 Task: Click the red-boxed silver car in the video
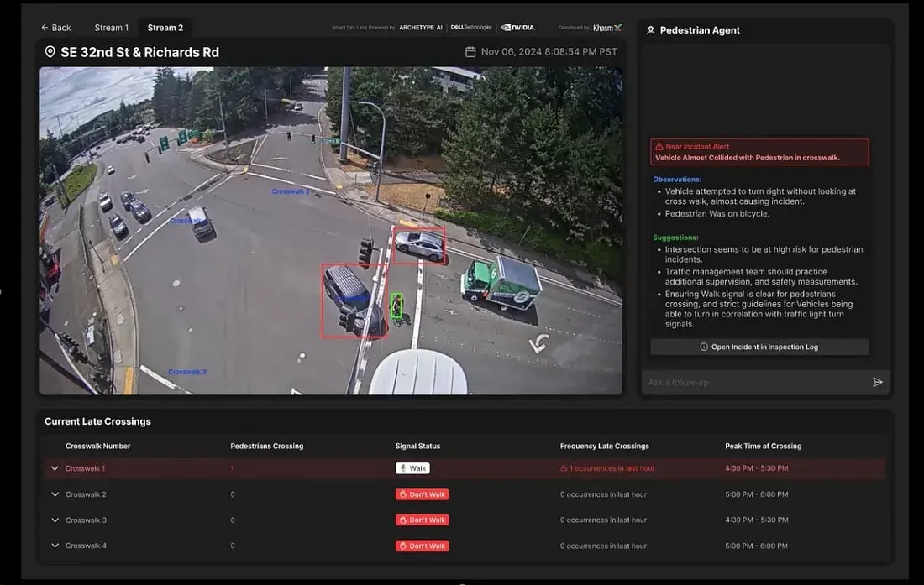419,245
